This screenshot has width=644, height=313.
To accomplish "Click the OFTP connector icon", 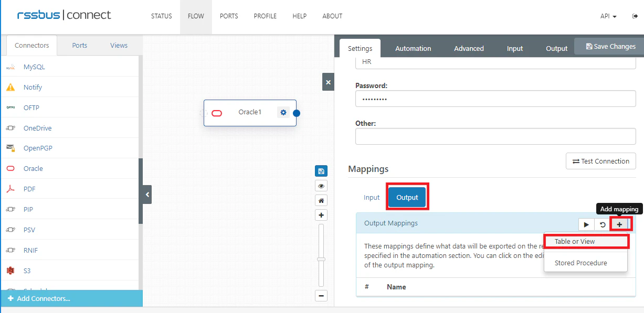I will point(10,107).
